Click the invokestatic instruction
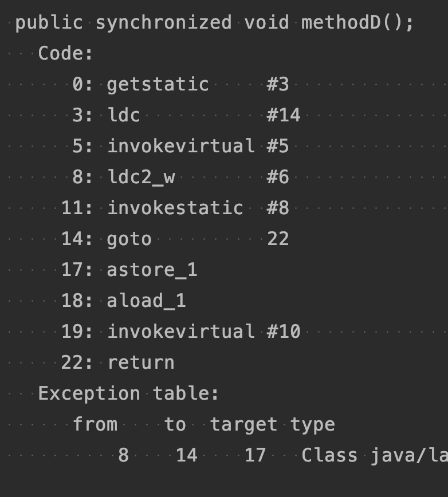448x497 pixels. (x=175, y=208)
